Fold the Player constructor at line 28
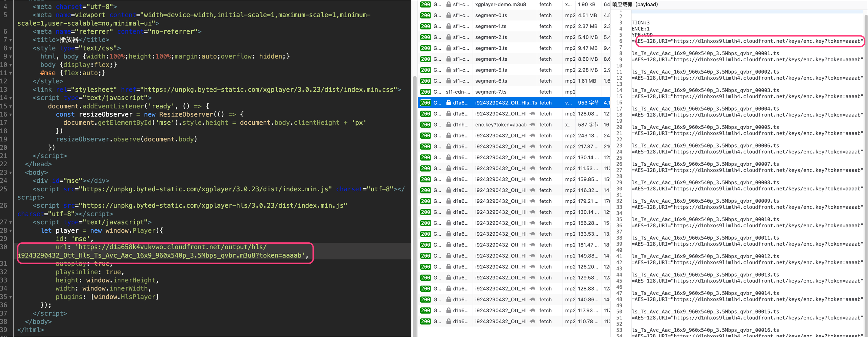 tap(10, 231)
